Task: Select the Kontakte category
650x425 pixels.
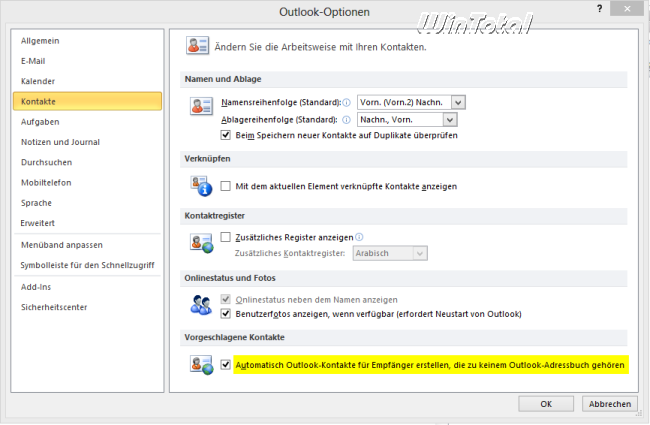Action: (87, 102)
